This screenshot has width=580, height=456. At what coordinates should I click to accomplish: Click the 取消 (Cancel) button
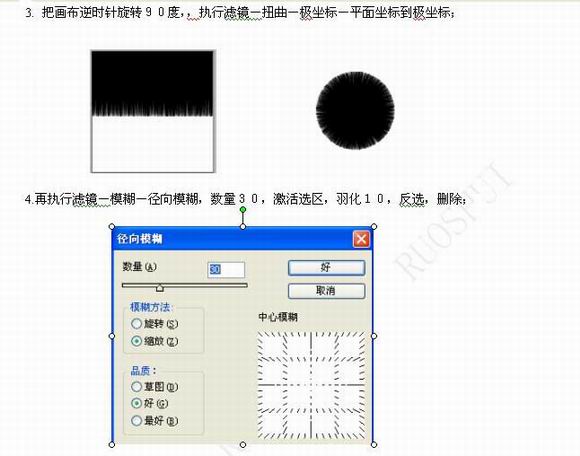(326, 291)
